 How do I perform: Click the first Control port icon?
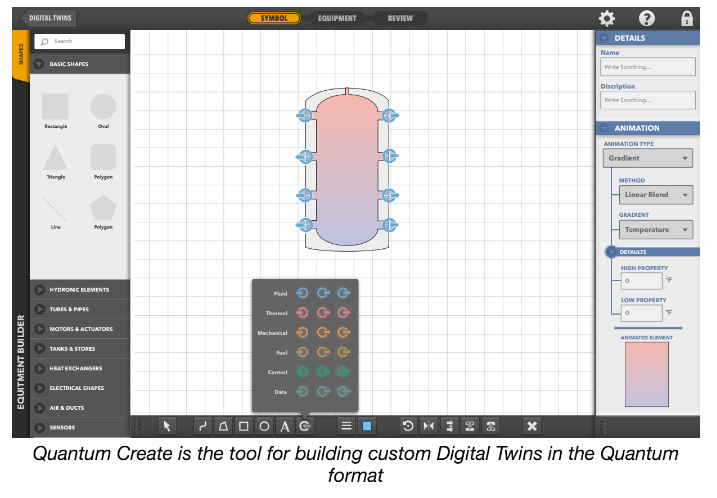point(302,372)
